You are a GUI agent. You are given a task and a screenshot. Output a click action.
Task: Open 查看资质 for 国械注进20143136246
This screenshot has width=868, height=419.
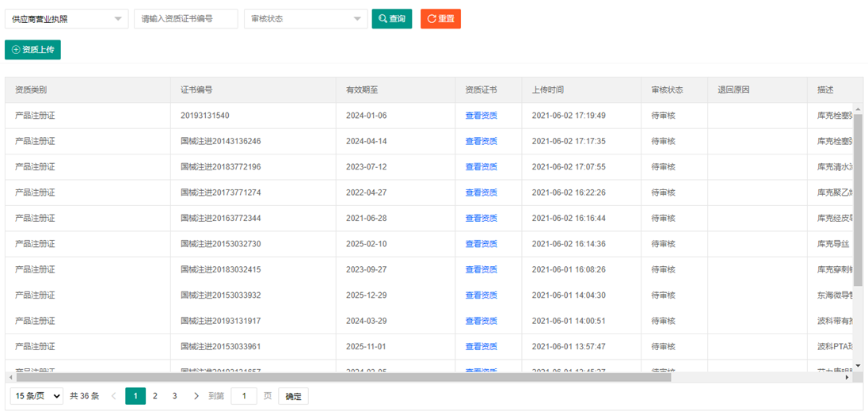click(481, 141)
